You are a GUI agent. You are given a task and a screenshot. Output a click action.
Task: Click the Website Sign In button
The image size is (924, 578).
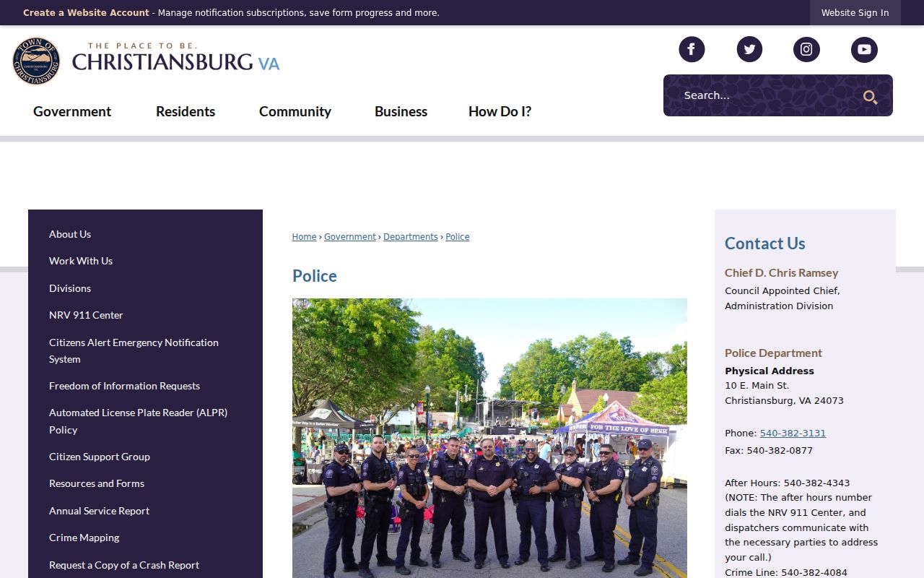coord(855,13)
